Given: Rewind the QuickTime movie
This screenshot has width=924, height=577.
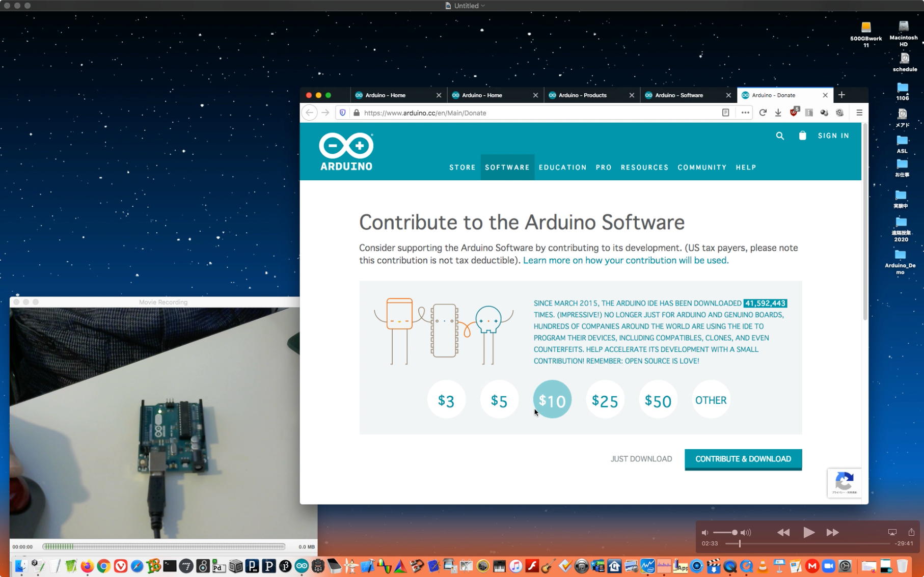Looking at the screenshot, I should point(783,532).
